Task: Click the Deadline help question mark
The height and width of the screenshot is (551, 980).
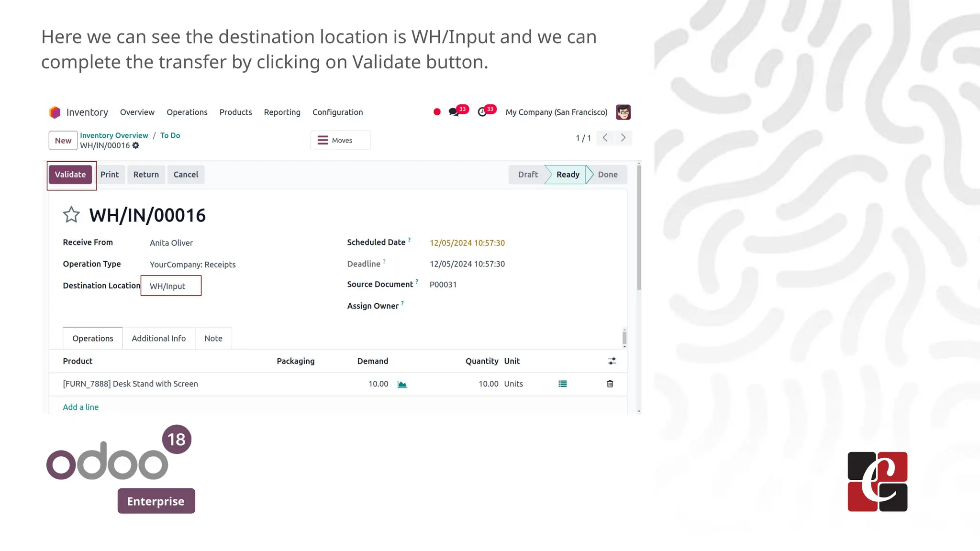Action: 384,261
